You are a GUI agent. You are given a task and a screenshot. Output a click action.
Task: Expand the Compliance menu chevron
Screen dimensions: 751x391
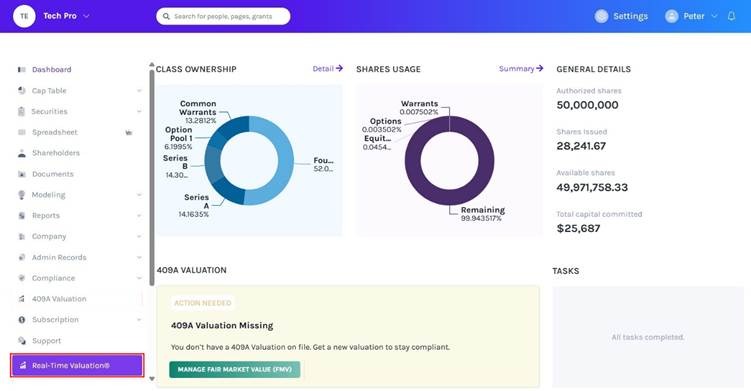pyautogui.click(x=139, y=278)
